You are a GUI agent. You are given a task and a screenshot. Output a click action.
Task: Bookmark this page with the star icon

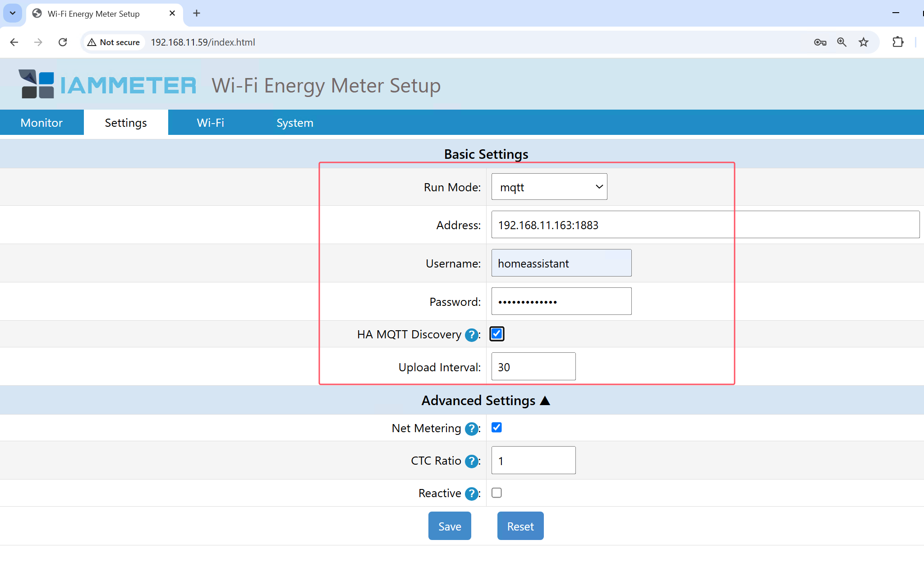(x=863, y=42)
